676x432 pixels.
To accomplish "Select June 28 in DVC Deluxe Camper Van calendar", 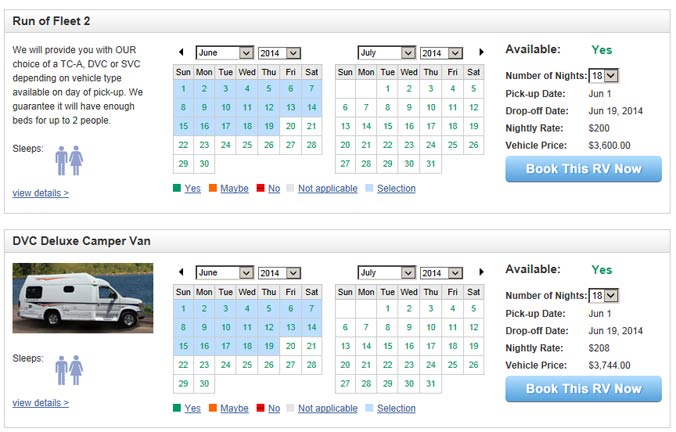I will click(x=311, y=365).
